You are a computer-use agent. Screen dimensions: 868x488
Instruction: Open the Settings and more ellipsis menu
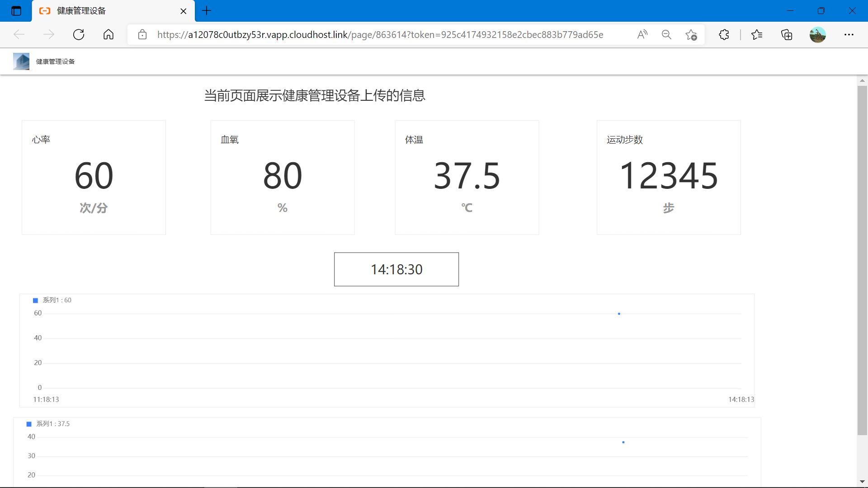tap(849, 35)
